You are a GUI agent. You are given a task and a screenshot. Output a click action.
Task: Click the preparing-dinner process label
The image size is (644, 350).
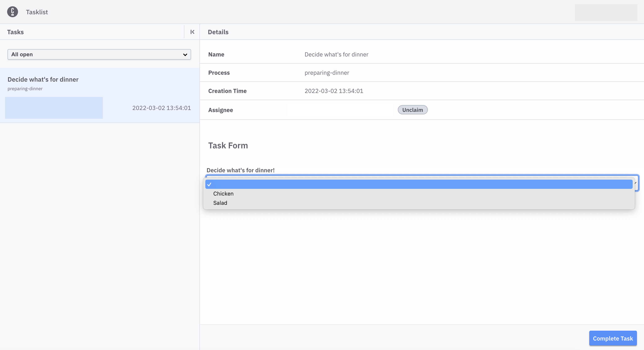tap(25, 89)
